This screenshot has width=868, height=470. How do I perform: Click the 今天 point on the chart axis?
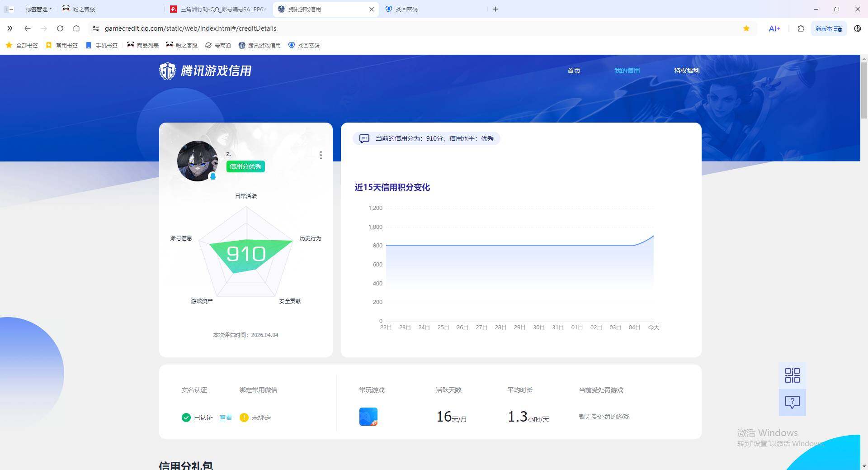pyautogui.click(x=654, y=327)
